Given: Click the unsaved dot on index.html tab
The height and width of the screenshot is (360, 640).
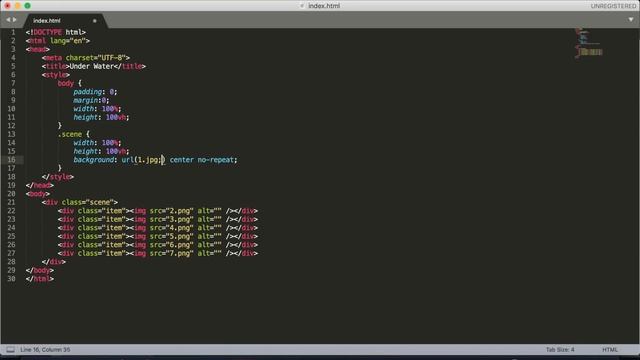Looking at the screenshot, I should click(x=95, y=20).
